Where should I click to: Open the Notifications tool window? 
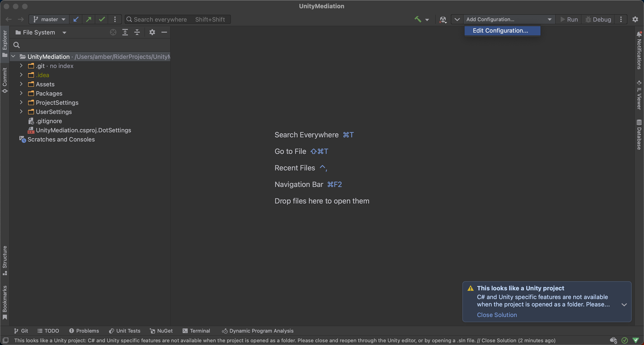coord(639,50)
